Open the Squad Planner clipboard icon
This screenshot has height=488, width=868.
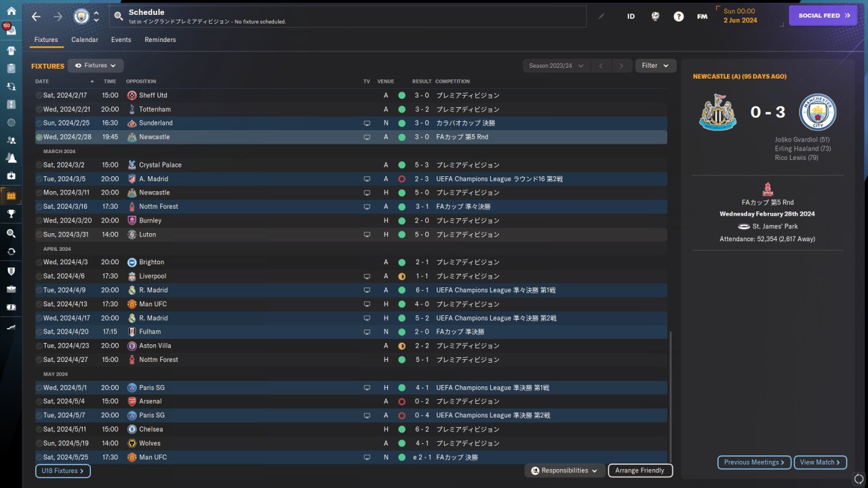click(x=11, y=68)
